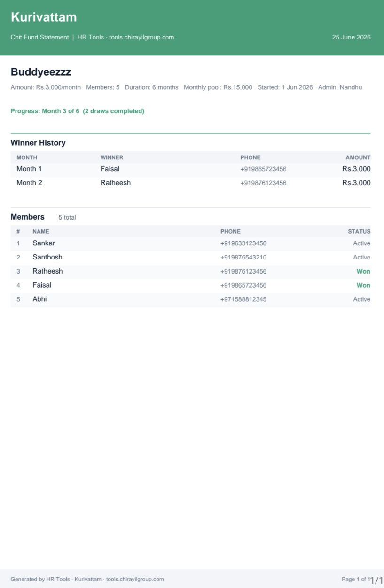Click Santhosh's phone number +919876543210

pyautogui.click(x=243, y=258)
